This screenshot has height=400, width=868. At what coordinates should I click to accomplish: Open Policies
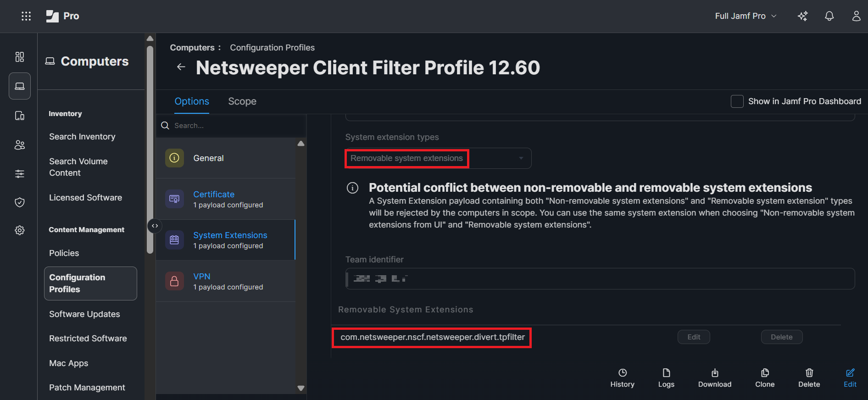click(x=64, y=253)
